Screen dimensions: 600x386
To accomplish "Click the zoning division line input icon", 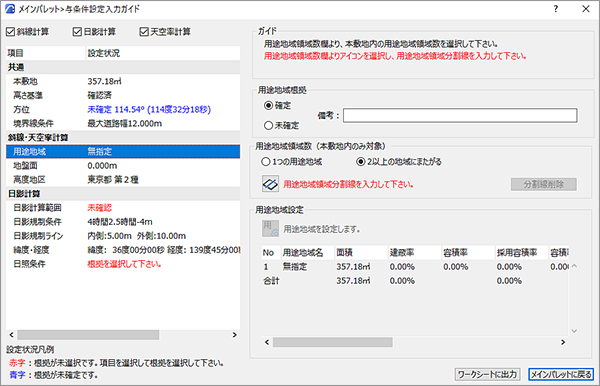I will (x=270, y=184).
